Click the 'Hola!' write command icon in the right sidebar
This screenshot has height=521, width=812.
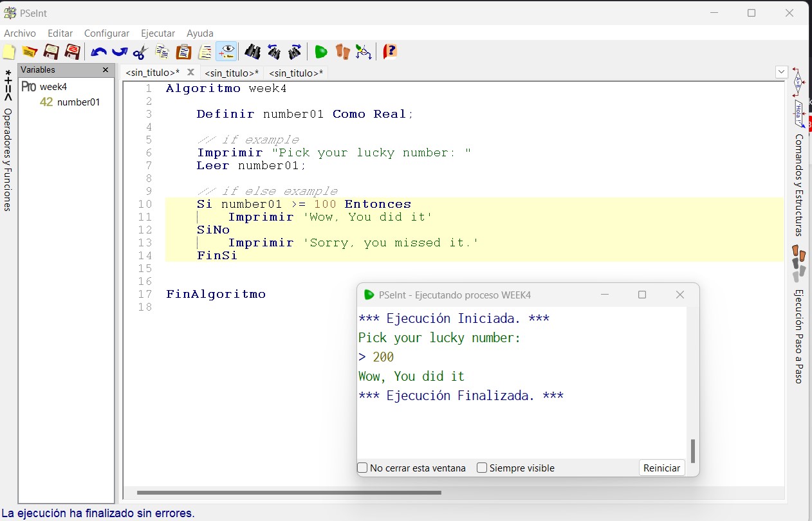[798, 113]
